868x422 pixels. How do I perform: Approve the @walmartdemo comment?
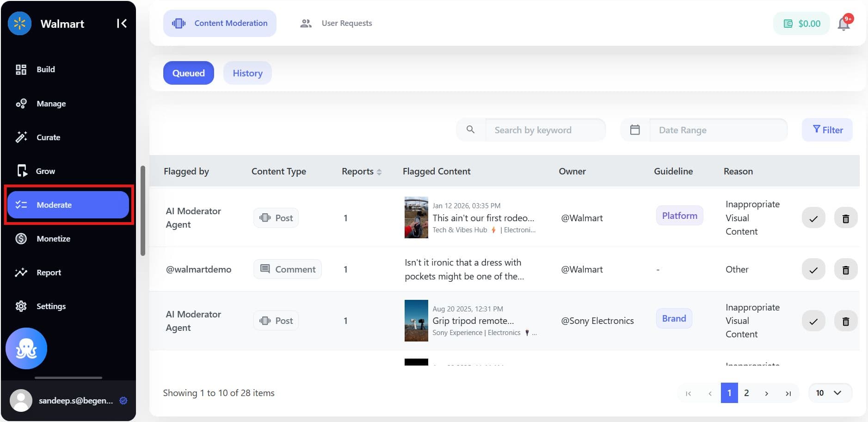click(813, 270)
